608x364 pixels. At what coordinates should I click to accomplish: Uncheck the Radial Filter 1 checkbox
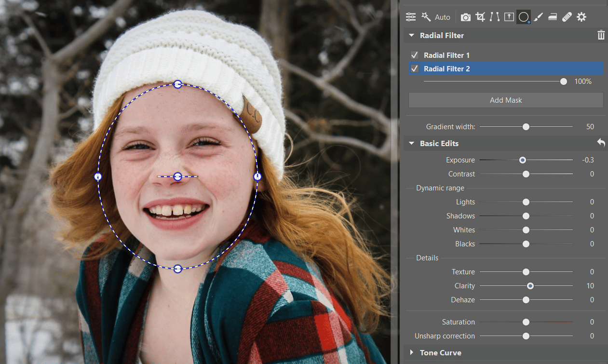tap(414, 55)
